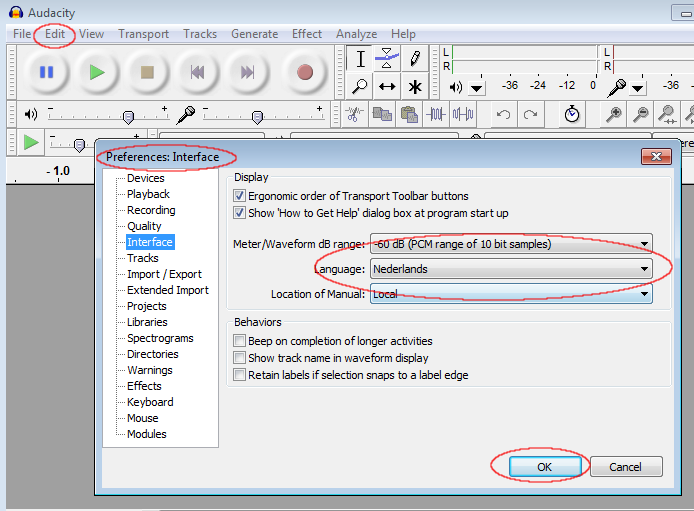Click OK to confirm preferences
The width and height of the screenshot is (694, 511).
[x=544, y=467]
